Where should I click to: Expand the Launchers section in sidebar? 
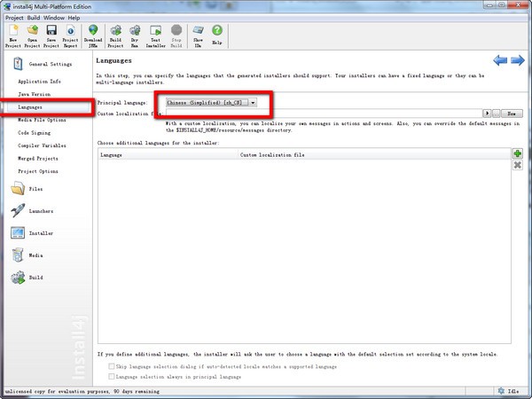[41, 211]
